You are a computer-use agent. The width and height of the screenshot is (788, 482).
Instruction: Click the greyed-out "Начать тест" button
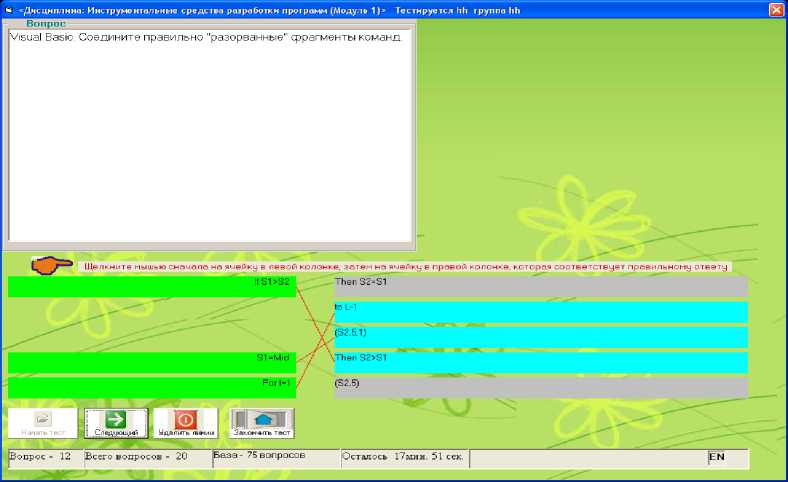43,423
